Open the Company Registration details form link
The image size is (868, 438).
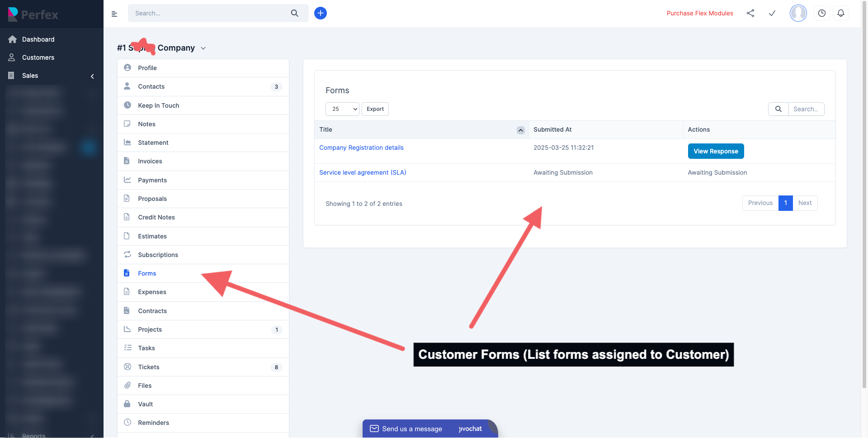click(x=361, y=148)
